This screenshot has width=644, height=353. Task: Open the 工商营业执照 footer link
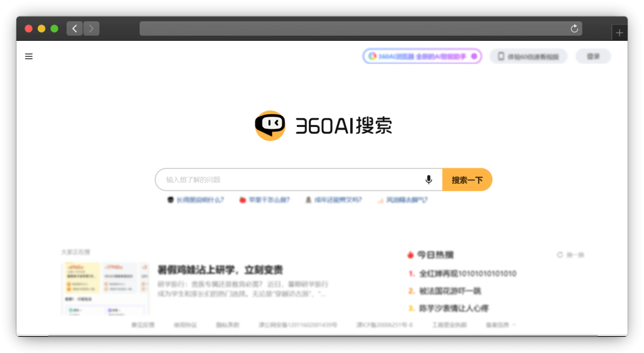pyautogui.click(x=449, y=325)
